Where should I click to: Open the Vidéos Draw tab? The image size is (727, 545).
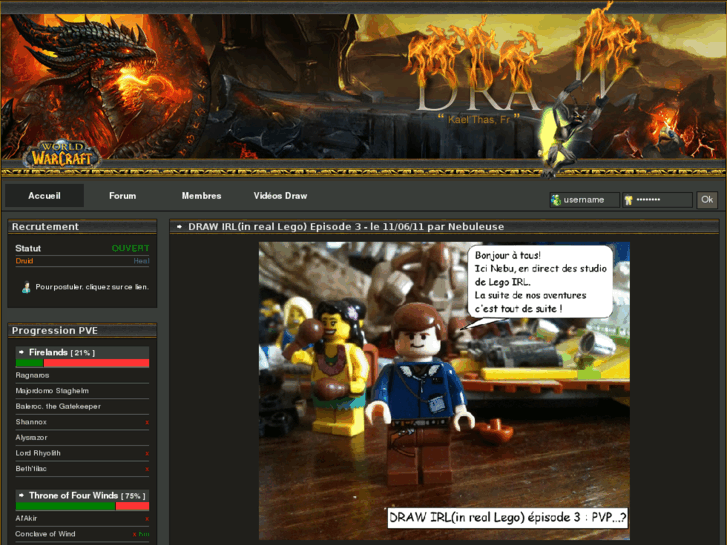point(280,196)
